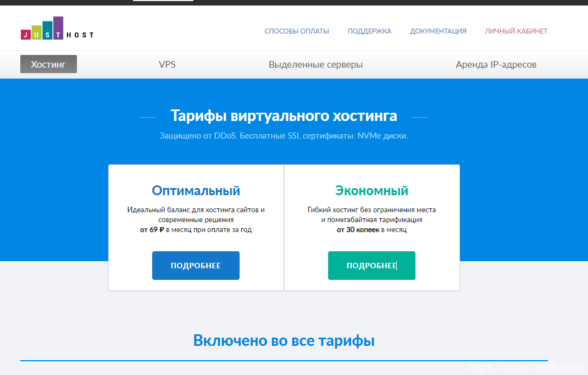Click the Тарифы виртуального хостинга heading

coord(284,115)
